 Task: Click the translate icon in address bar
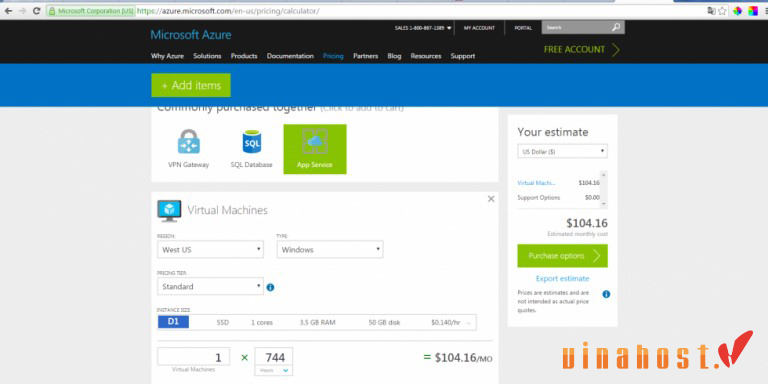(x=711, y=11)
